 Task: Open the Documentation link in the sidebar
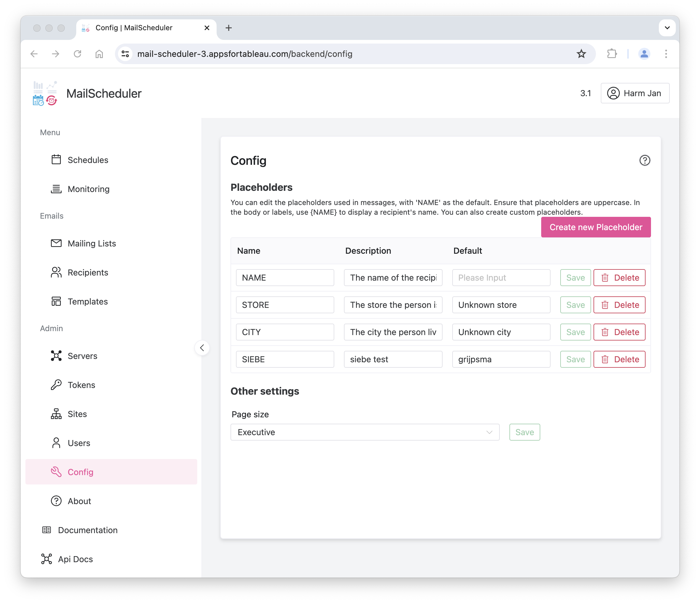click(87, 530)
